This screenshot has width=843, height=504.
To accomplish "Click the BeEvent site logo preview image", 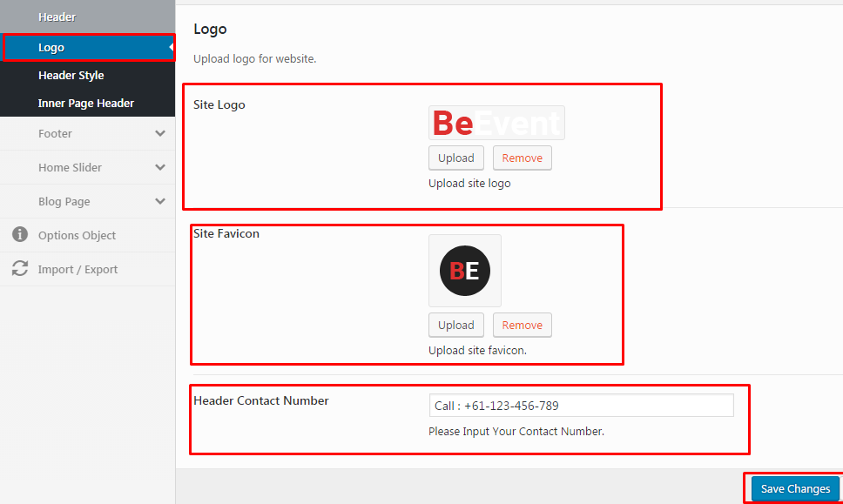I will 496,123.
